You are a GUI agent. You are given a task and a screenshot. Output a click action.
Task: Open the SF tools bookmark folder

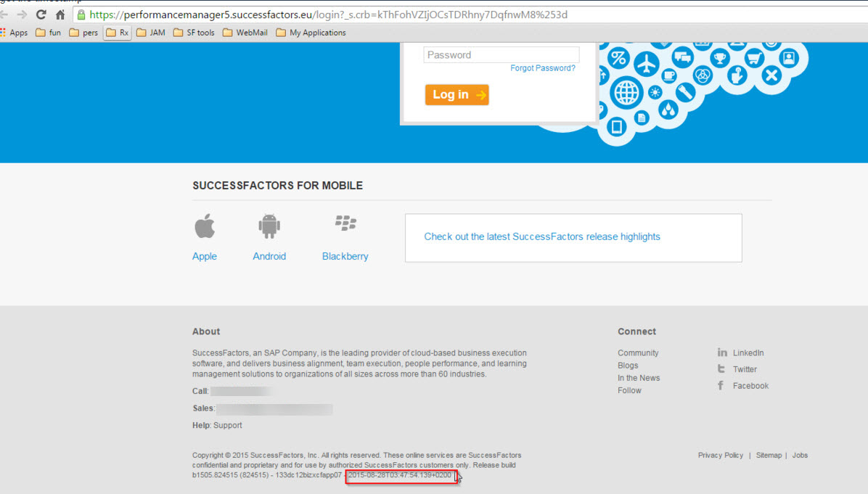click(x=194, y=33)
